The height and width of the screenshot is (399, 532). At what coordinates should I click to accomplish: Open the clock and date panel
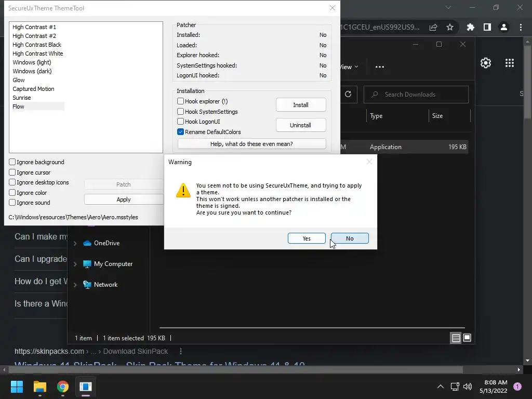[494, 387]
